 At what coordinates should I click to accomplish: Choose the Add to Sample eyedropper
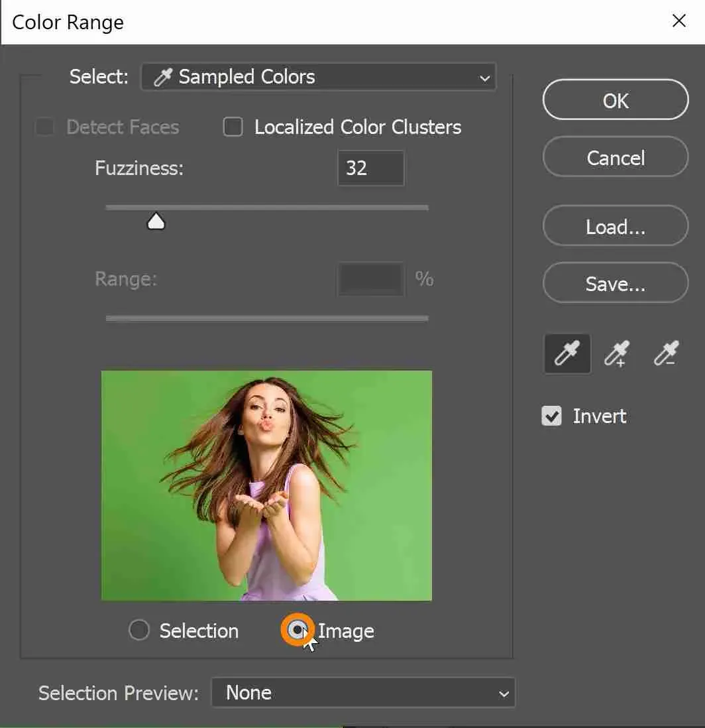(x=617, y=354)
